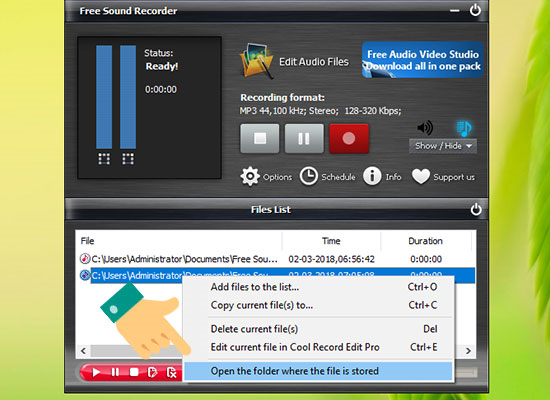The height and width of the screenshot is (400, 550).
Task: Sort by the Time column header
Action: click(331, 241)
